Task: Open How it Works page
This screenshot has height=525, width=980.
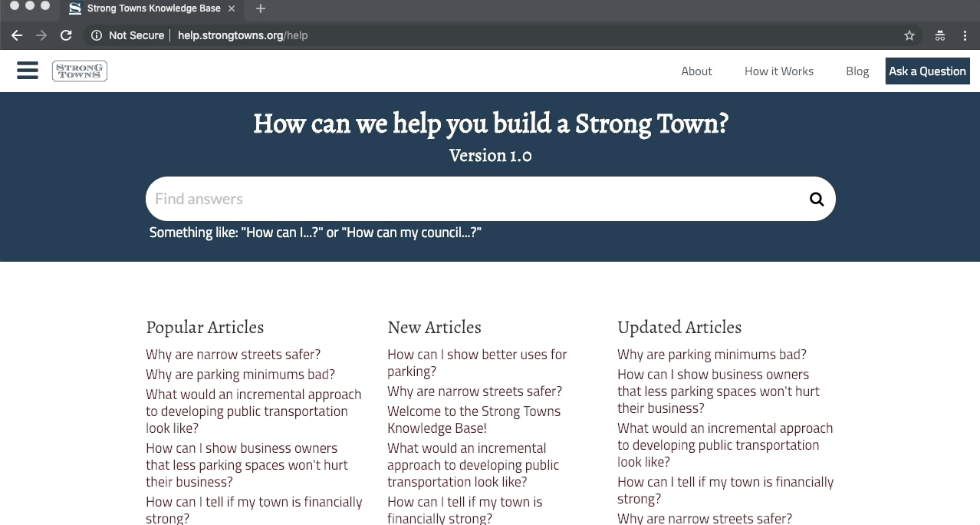Action: [779, 71]
